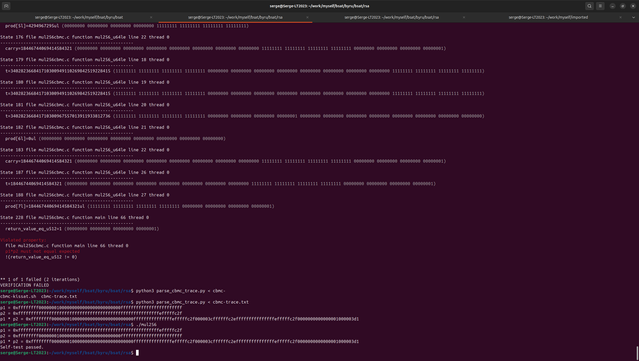
Task: Click the prod[7l] value line
Action: 139,206
